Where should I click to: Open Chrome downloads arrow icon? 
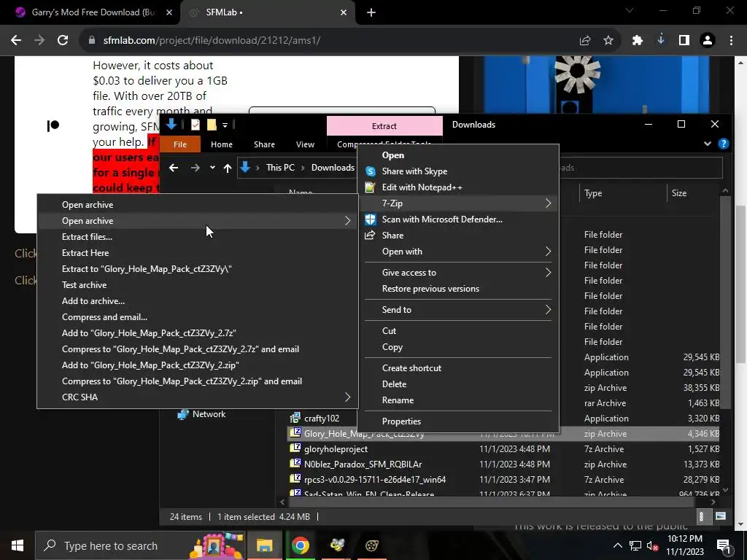pos(661,40)
